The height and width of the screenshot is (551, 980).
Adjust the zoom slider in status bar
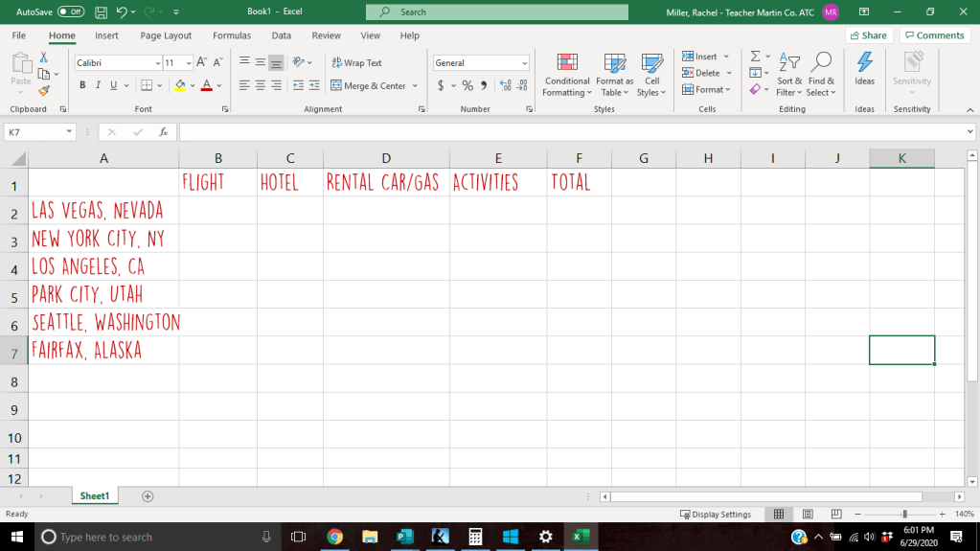pos(904,515)
